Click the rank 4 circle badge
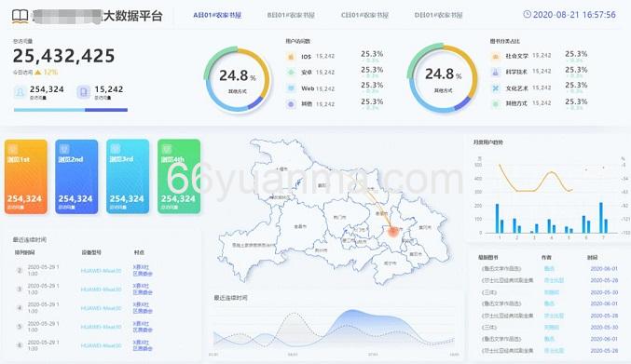 [19, 308]
